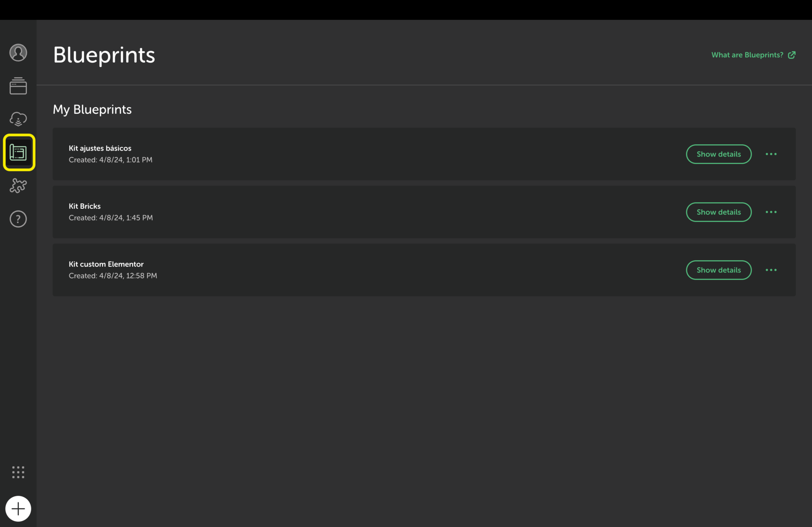Show details for Kit custom Elementor
Viewport: 812px width, 527px height.
coord(718,270)
